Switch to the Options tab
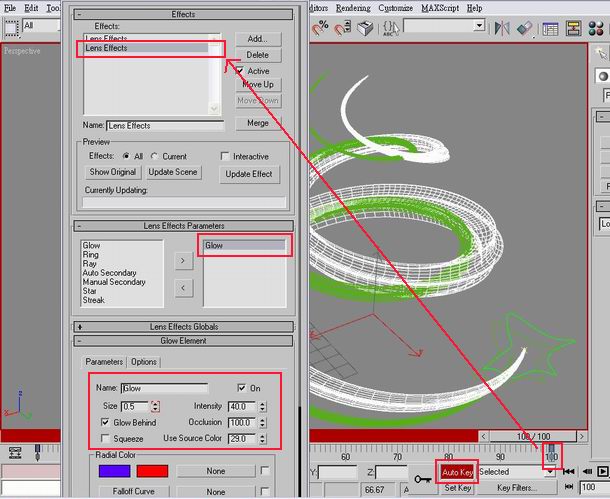This screenshot has height=499, width=610. point(144,362)
